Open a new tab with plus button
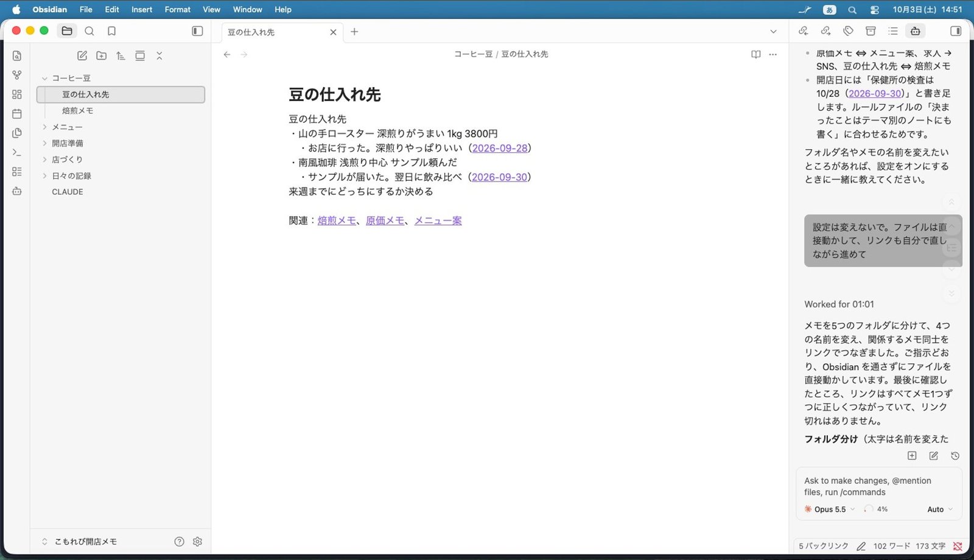974x560 pixels. 354,32
